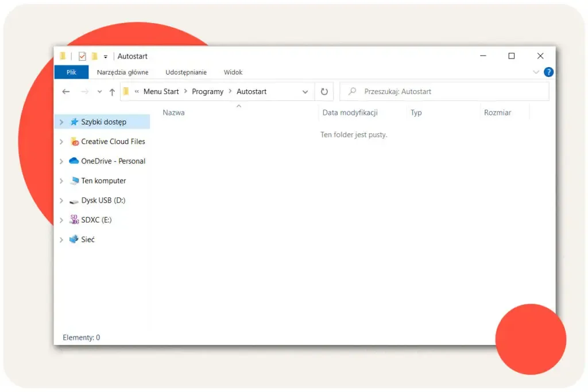Image resolution: width=588 pixels, height=392 pixels.
Task: Click the Properties checkmark icon in quick access toolbar
Action: (x=82, y=56)
